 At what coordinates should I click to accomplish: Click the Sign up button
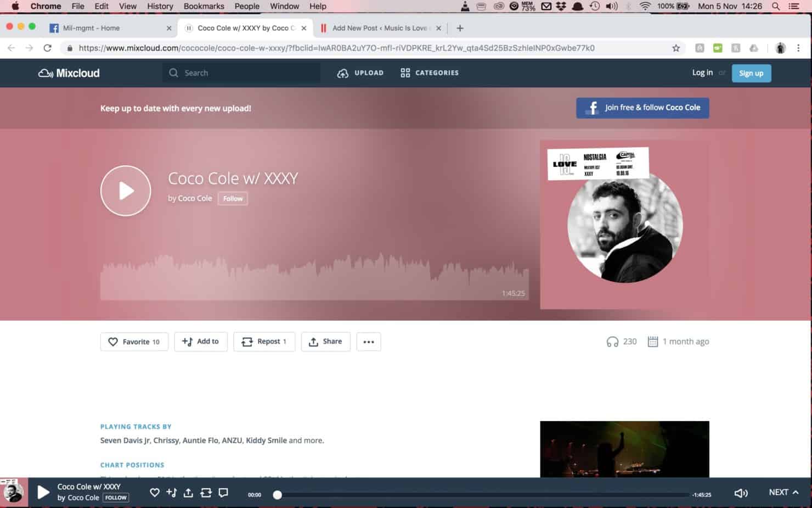(x=751, y=73)
